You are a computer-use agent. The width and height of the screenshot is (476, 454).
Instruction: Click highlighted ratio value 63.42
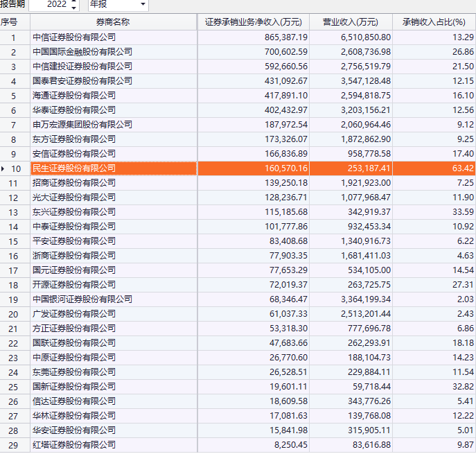(463, 168)
